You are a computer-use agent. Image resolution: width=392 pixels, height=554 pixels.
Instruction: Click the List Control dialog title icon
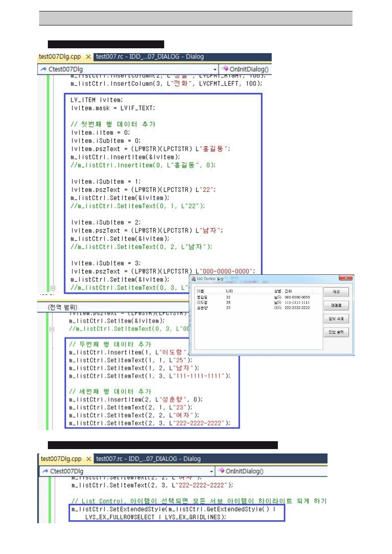(x=194, y=279)
